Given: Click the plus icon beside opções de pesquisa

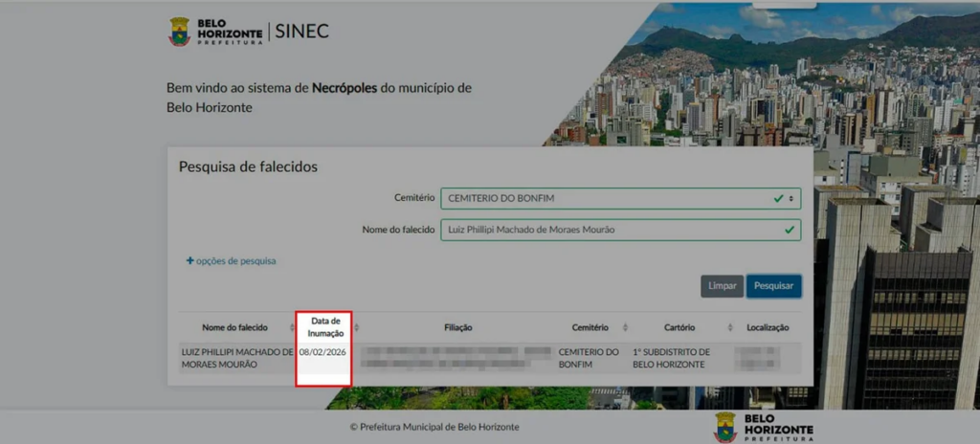Looking at the screenshot, I should [189, 260].
